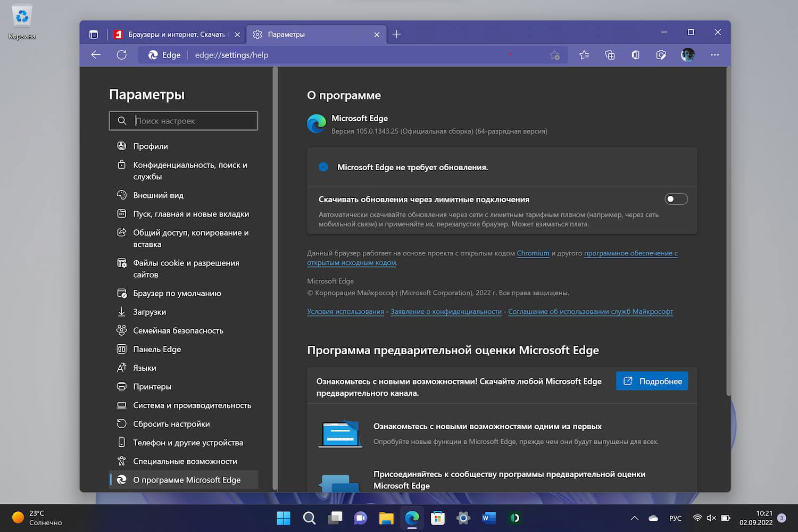Click the version text 105.0.1343.25
The image size is (798, 532).
tap(439, 131)
